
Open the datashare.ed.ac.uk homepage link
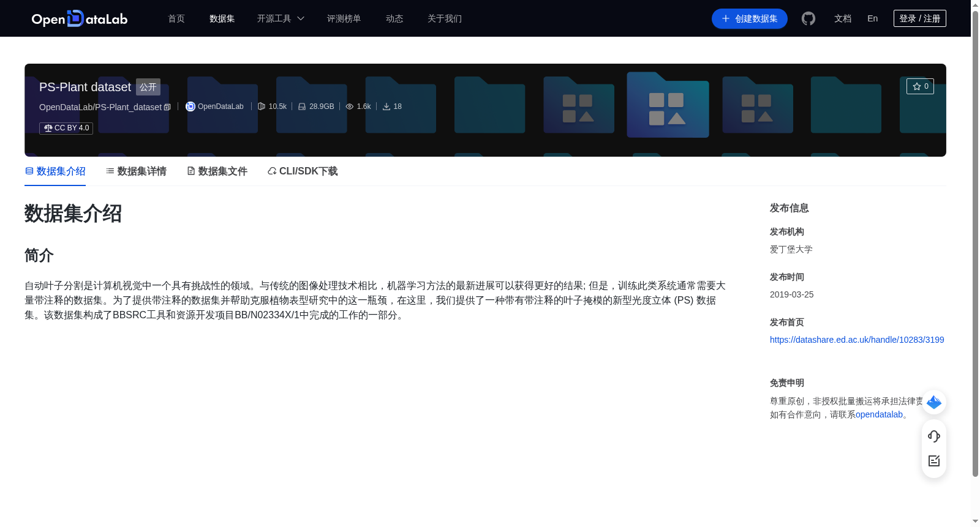857,340
